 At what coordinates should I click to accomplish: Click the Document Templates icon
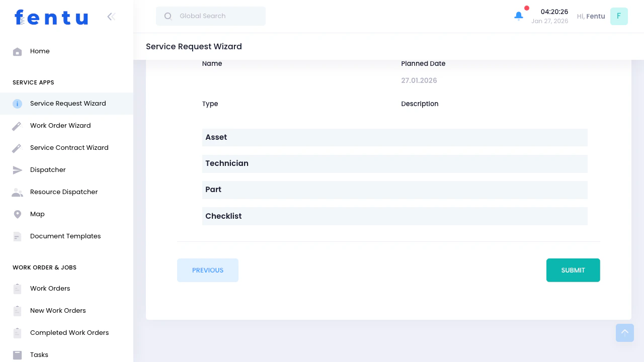[x=17, y=236]
